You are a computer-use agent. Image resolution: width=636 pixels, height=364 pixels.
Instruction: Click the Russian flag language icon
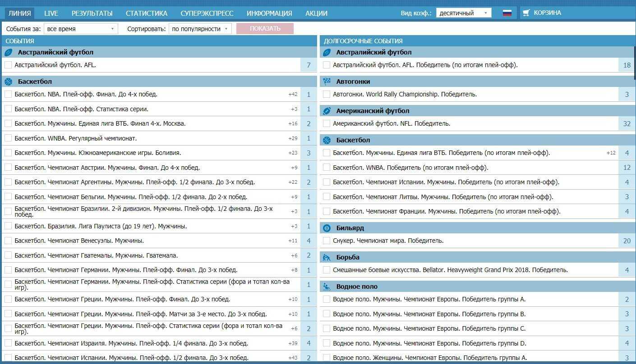click(x=507, y=13)
